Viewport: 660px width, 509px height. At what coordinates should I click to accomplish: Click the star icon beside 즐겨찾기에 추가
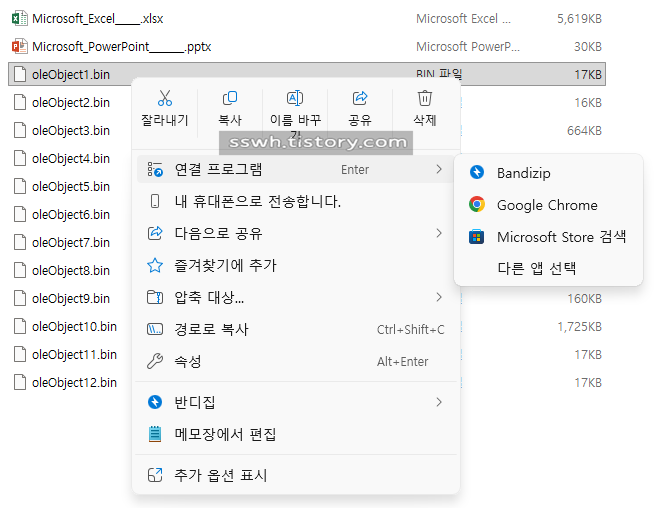(155, 265)
